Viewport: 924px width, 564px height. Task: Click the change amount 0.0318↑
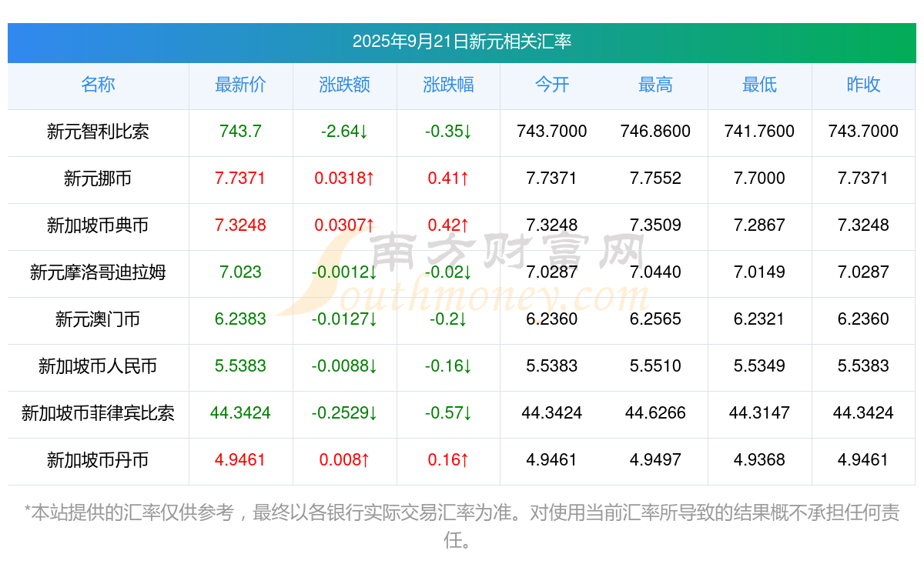(x=344, y=179)
